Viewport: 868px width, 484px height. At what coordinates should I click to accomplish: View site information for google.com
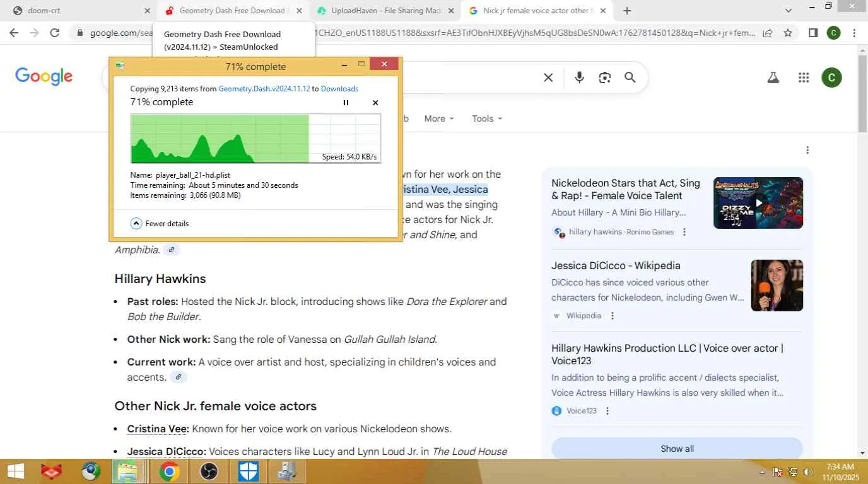pos(79,33)
